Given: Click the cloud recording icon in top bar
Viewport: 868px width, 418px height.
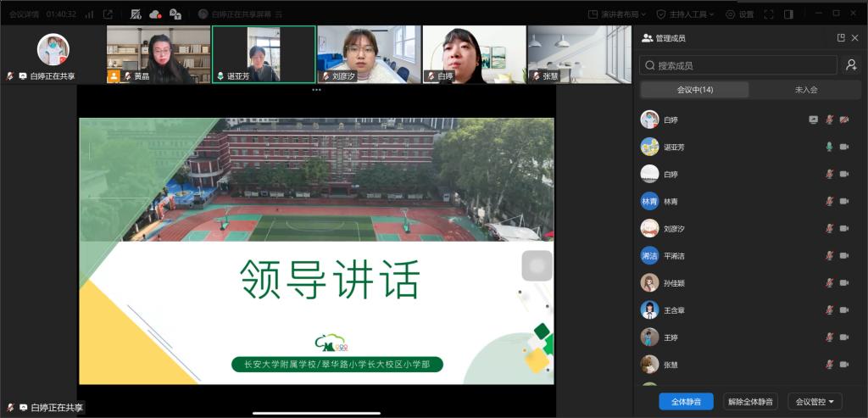Looking at the screenshot, I should click(x=155, y=14).
